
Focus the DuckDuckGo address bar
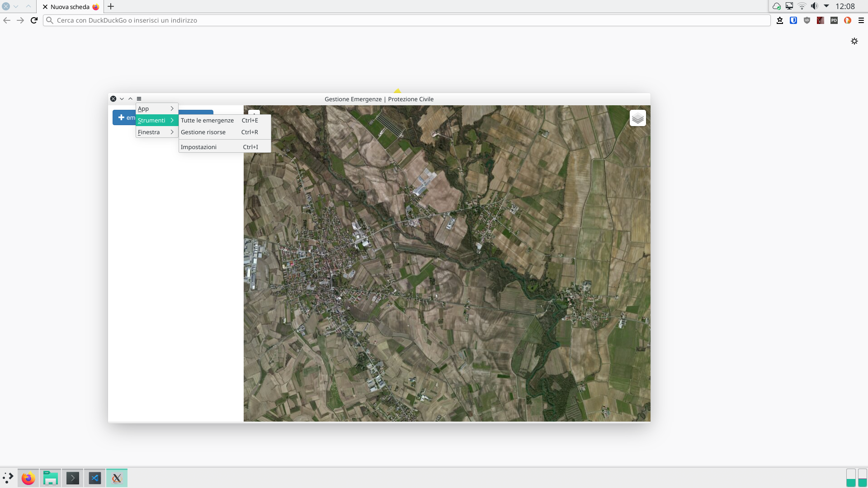tap(406, 20)
